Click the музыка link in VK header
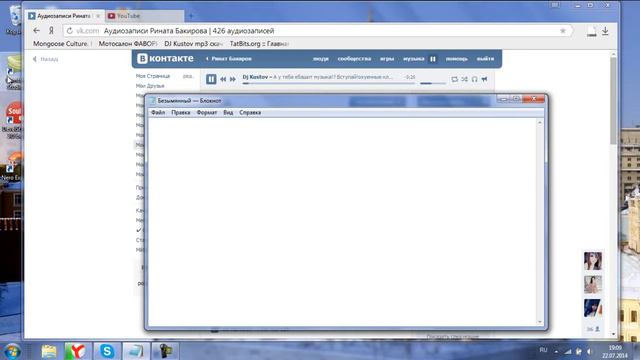The height and width of the screenshot is (360, 640). pos(413,59)
